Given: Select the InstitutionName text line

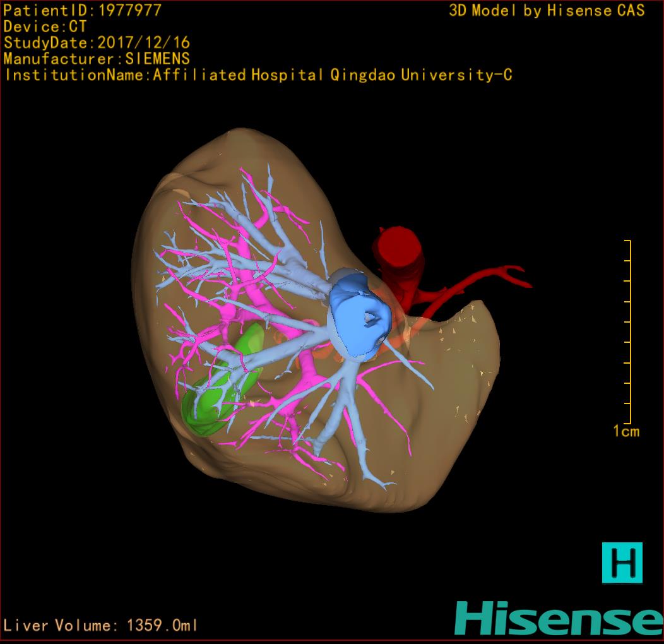Looking at the screenshot, I should pyautogui.click(x=258, y=75).
